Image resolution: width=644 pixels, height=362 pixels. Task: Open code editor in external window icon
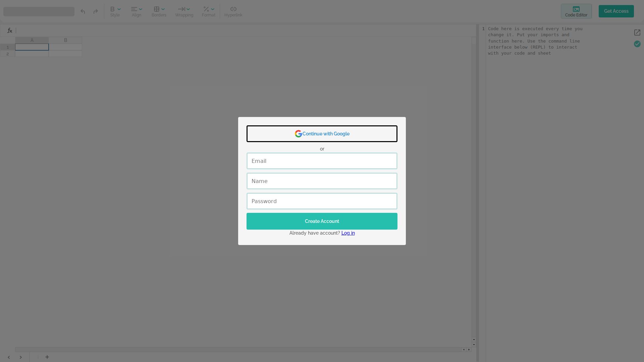[x=637, y=33]
